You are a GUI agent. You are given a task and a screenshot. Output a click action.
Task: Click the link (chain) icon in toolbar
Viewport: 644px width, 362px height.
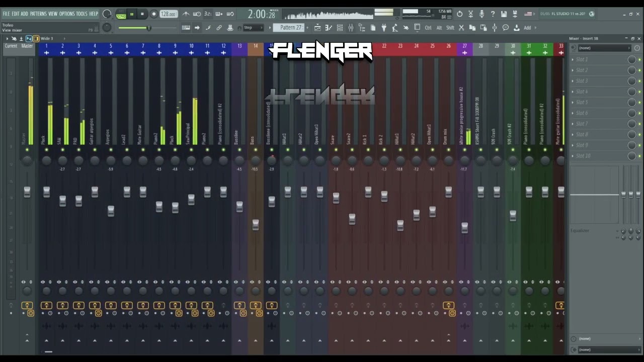tap(219, 28)
